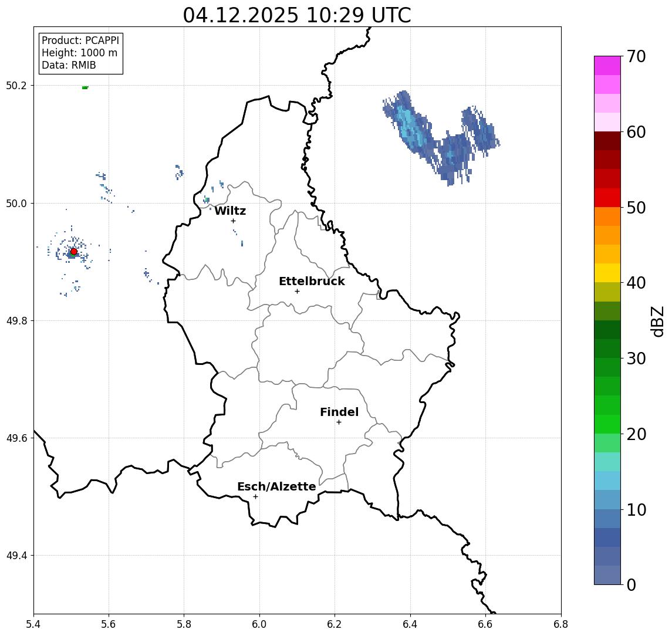Click the longitude tick label 6.4

coord(410,624)
